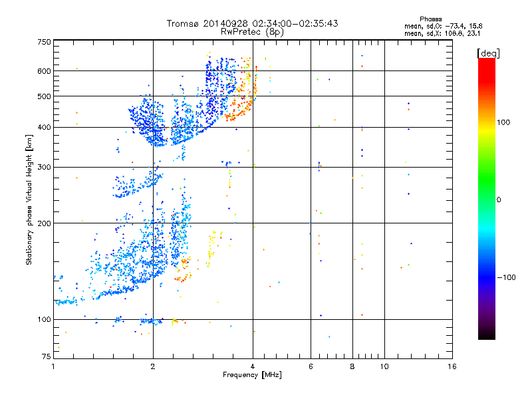The width and height of the screenshot is (532, 399).
Task: Click the frequency axis tick "16"
Action: pos(452,366)
